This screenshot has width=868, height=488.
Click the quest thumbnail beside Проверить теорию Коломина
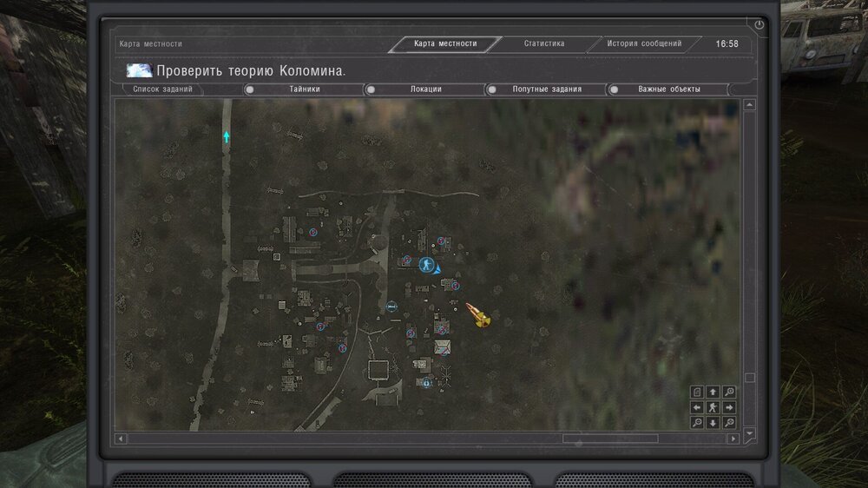click(139, 70)
